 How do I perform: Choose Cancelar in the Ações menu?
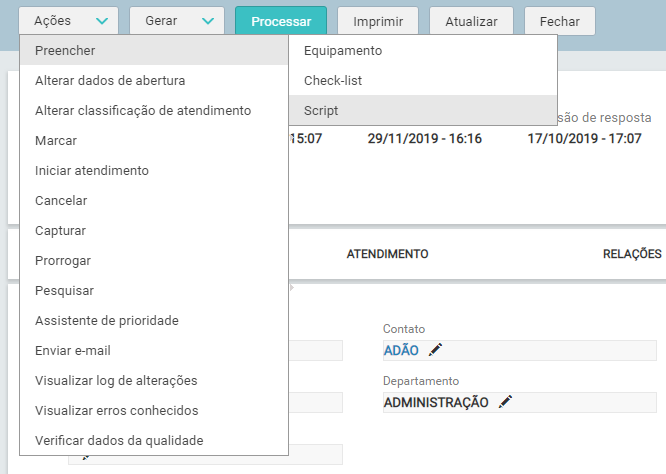154,200
